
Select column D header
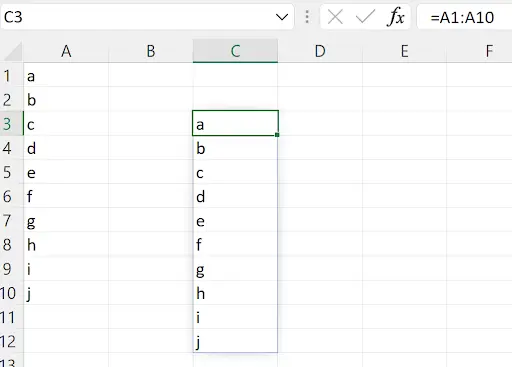coord(320,51)
